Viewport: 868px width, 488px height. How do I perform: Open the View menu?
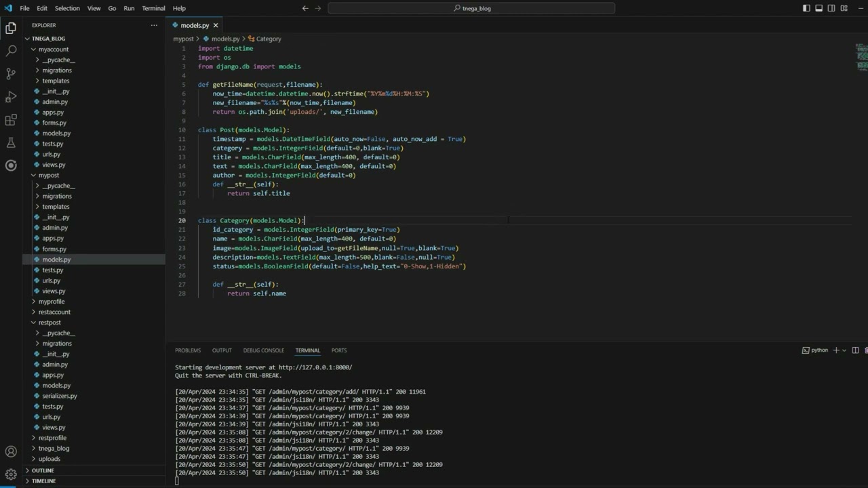click(94, 8)
